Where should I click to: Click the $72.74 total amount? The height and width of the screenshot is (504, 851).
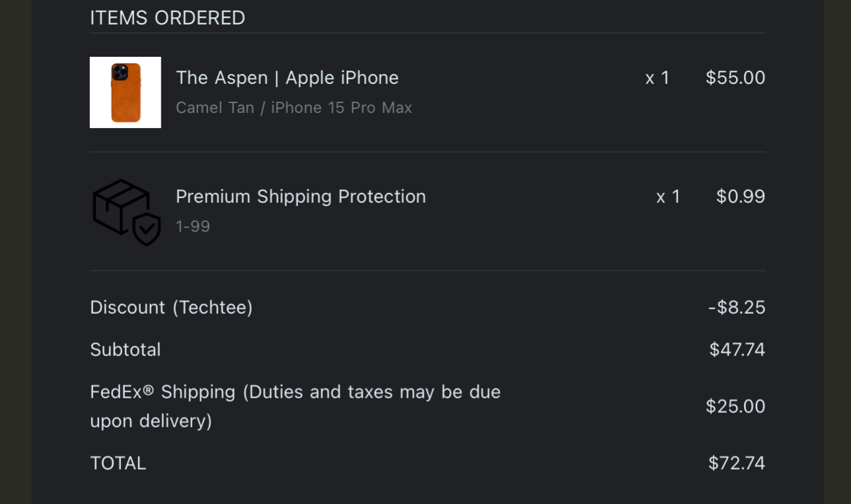(736, 464)
